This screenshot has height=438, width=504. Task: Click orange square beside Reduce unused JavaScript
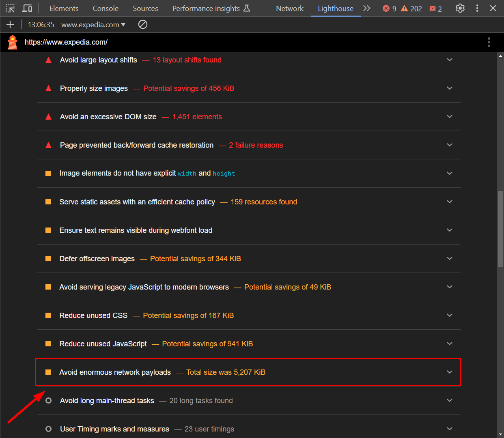[x=48, y=344]
